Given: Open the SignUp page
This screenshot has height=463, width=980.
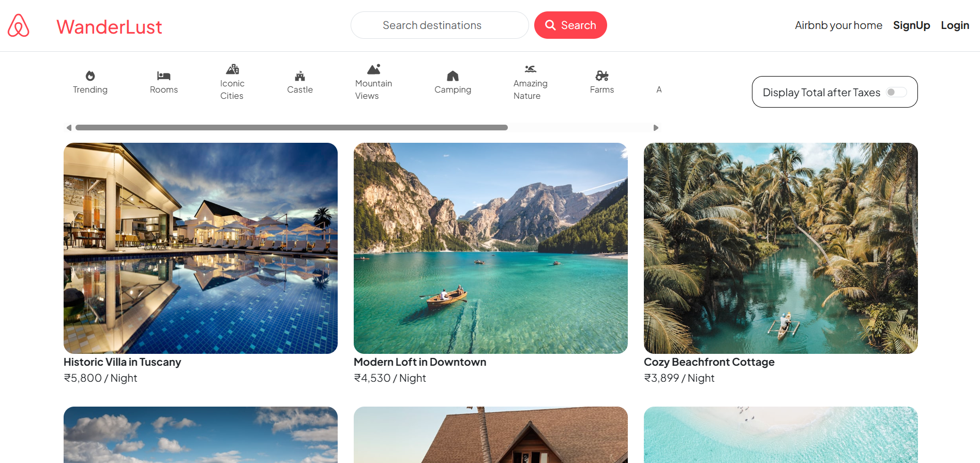Looking at the screenshot, I should point(911,25).
